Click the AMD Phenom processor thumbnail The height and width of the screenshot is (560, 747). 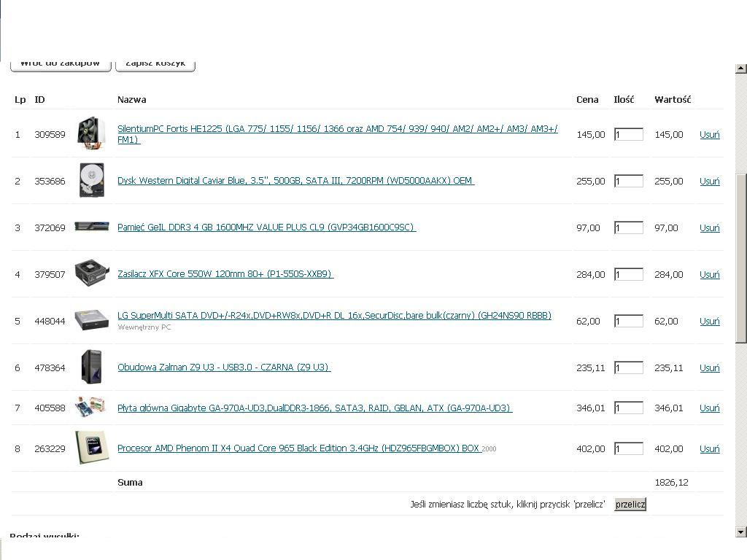point(91,448)
